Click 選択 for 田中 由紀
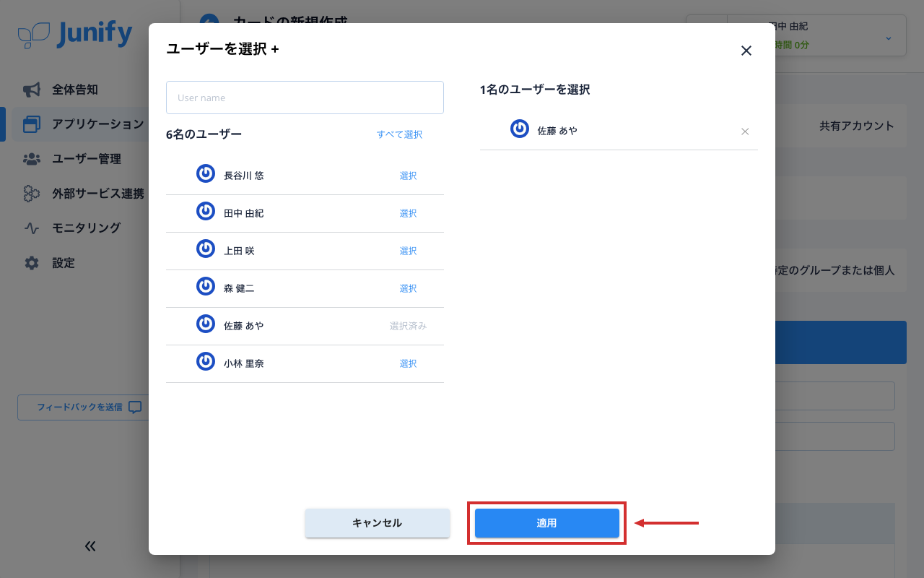The height and width of the screenshot is (578, 924). point(408,213)
